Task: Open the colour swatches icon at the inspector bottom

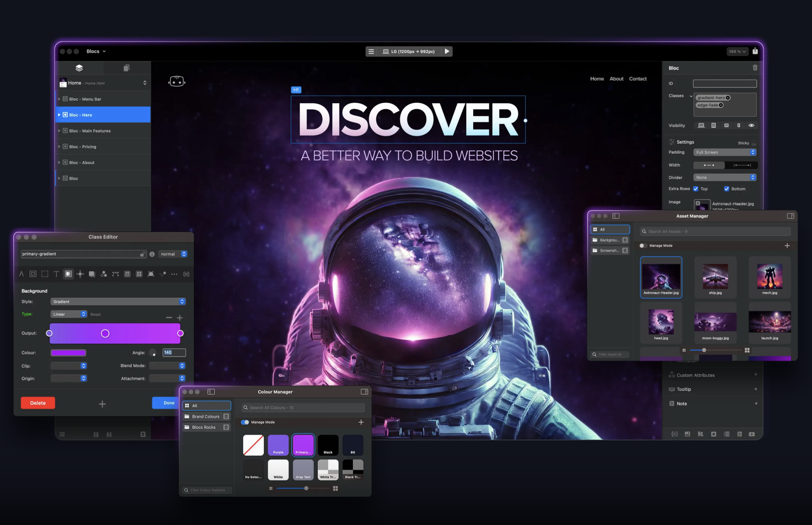Action: [700, 434]
